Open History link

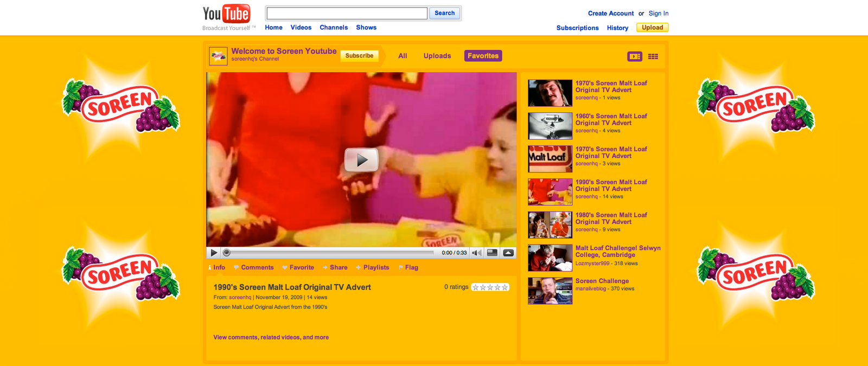tap(617, 28)
